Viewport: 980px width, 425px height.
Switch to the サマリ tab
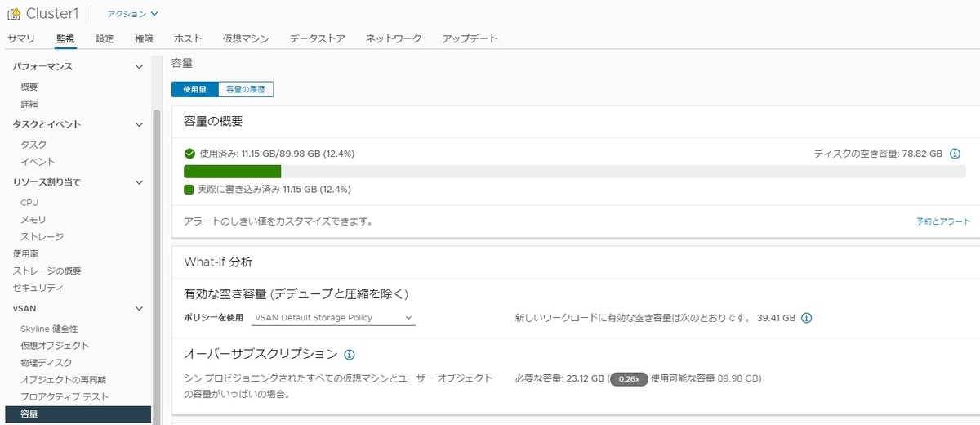[x=21, y=38]
